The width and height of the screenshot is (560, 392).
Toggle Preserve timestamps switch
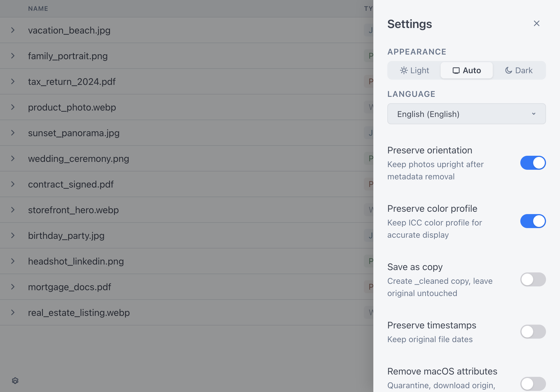(x=533, y=332)
